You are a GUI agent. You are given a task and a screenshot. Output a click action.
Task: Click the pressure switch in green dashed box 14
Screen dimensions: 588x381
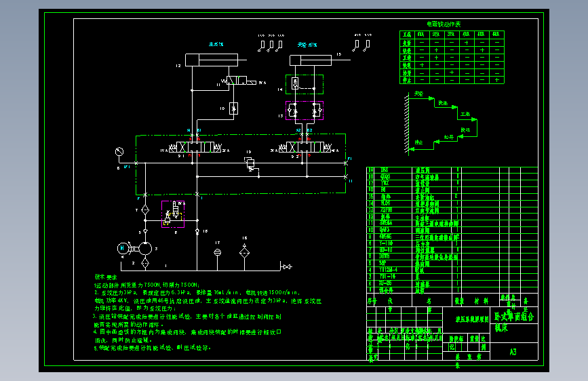point(296,83)
